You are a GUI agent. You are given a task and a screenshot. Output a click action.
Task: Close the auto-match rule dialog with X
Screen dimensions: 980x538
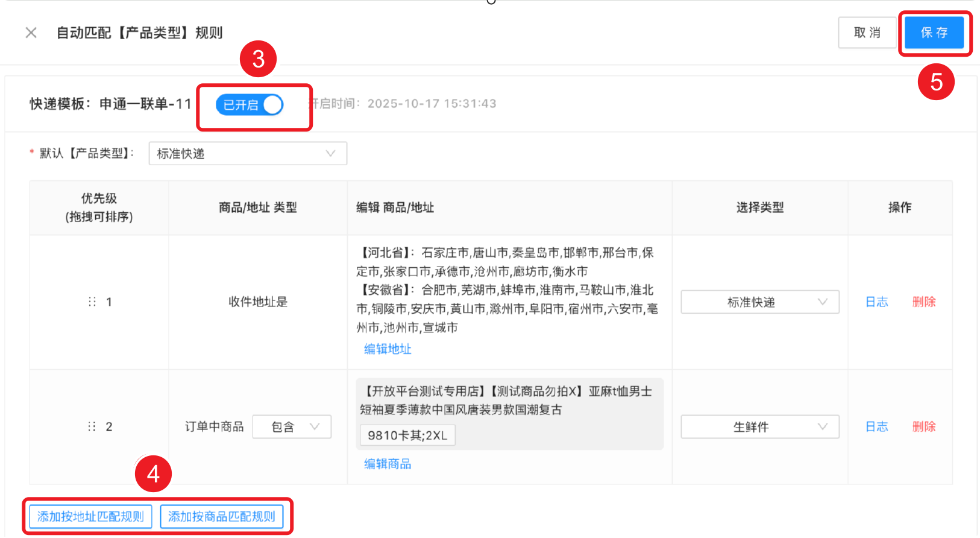coord(31,33)
